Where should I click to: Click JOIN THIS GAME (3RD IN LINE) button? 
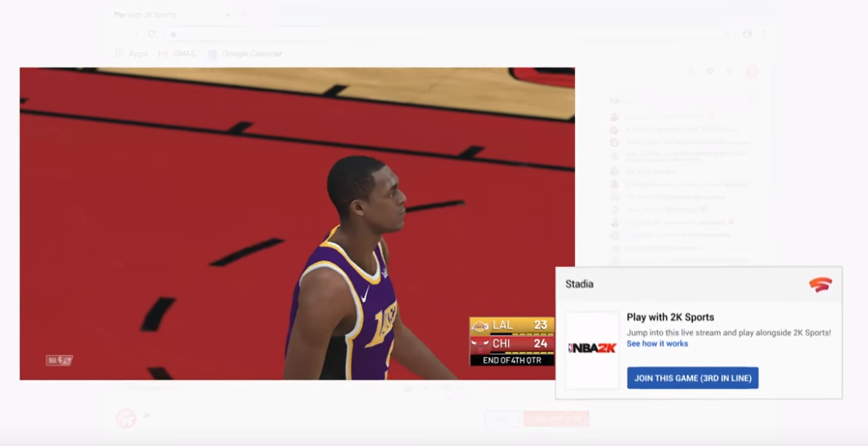coord(692,378)
